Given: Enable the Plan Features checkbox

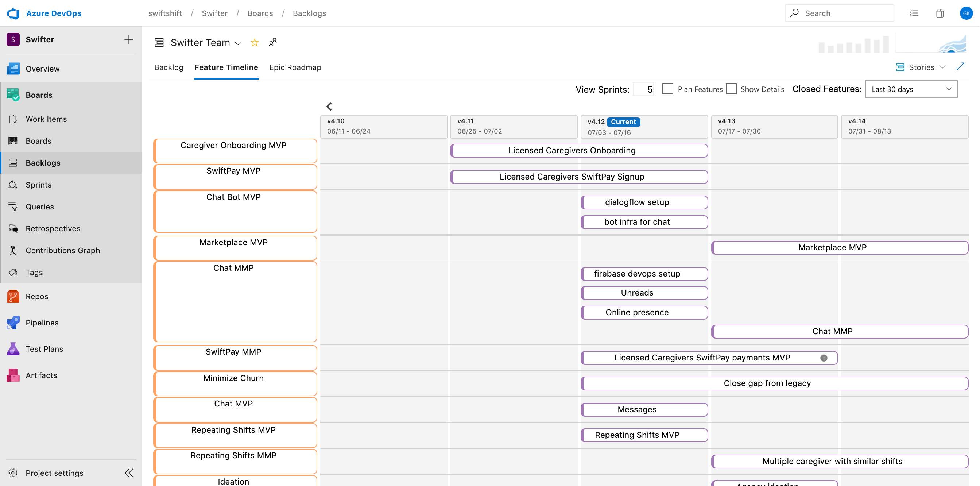Looking at the screenshot, I should [x=668, y=89].
